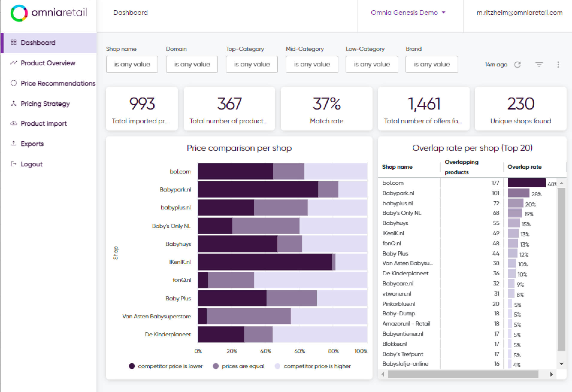This screenshot has width=572, height=392.
Task: Open the filter settings icon
Action: 539,64
